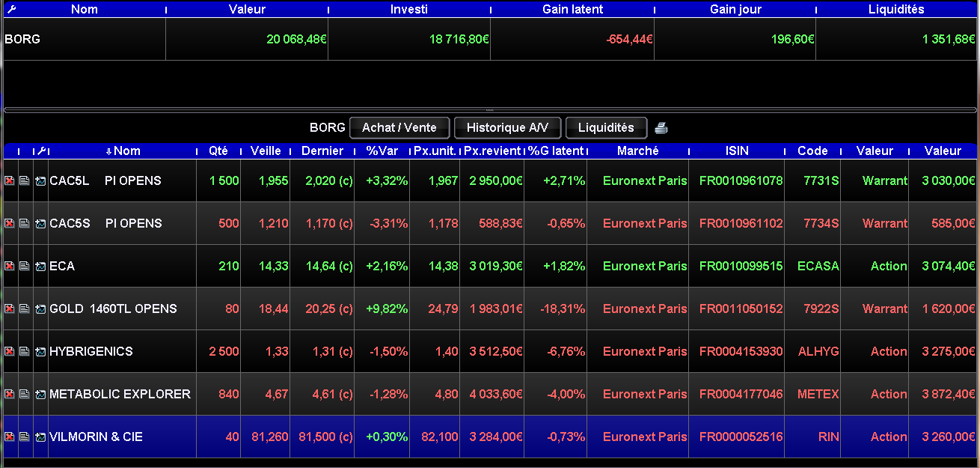Open the document icon for HYBRIGENICS

coord(25,351)
